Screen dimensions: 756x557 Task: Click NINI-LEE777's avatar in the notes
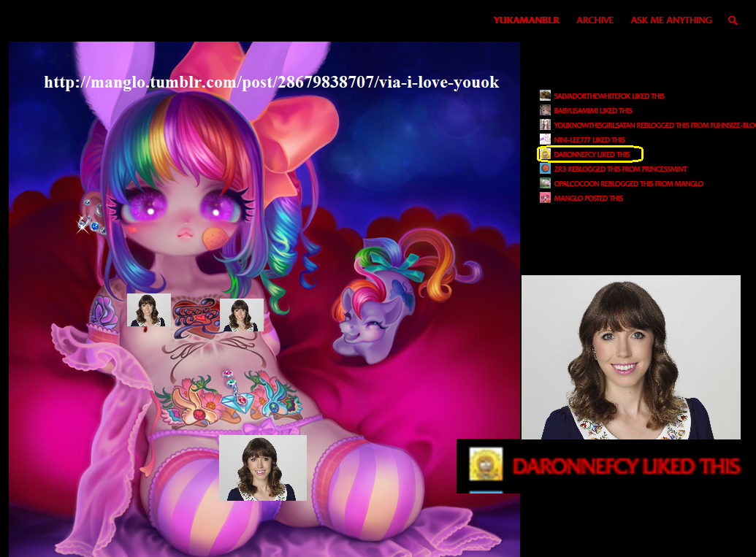coord(545,139)
